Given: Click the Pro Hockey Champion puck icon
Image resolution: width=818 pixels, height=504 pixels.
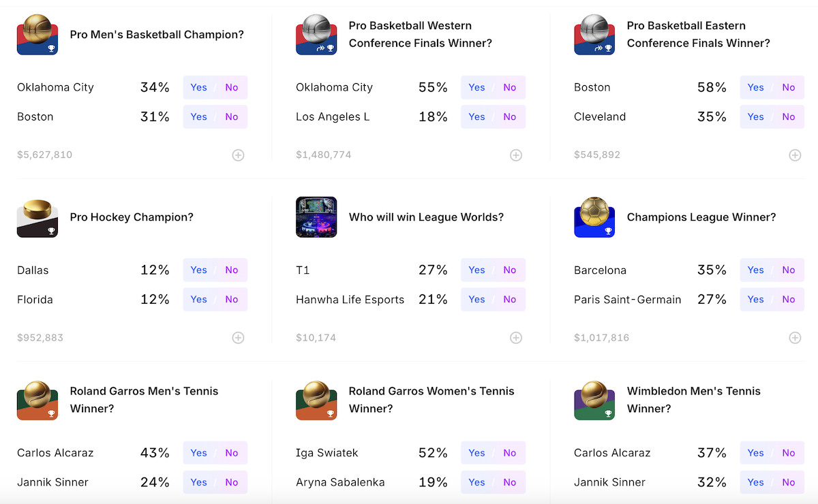Looking at the screenshot, I should click(x=37, y=217).
